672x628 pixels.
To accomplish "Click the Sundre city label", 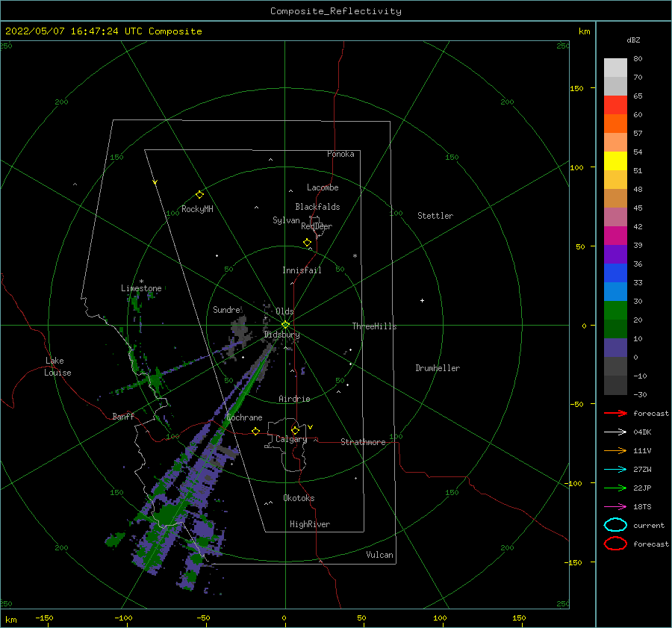I will [x=226, y=309].
